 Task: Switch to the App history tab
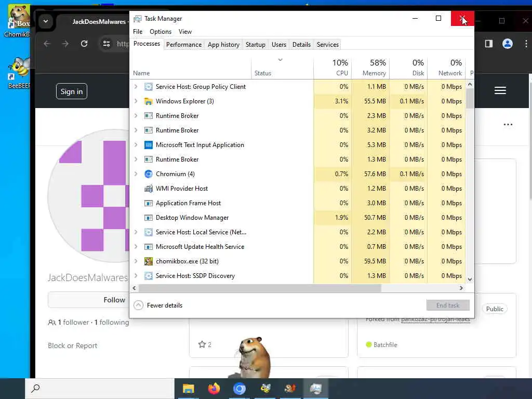[x=223, y=45]
